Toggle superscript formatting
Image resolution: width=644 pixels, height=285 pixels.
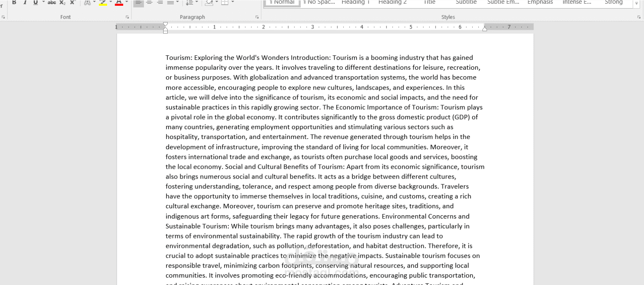73,2
